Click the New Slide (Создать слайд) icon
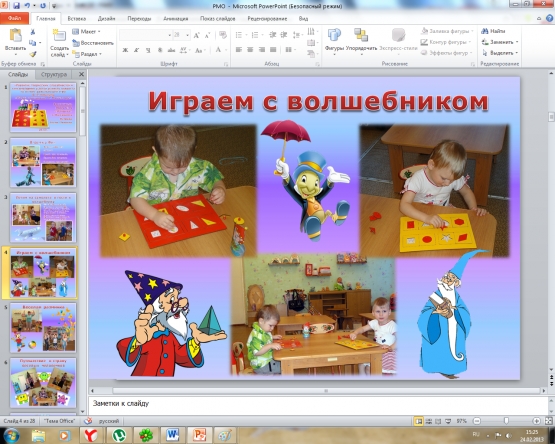 (59, 36)
